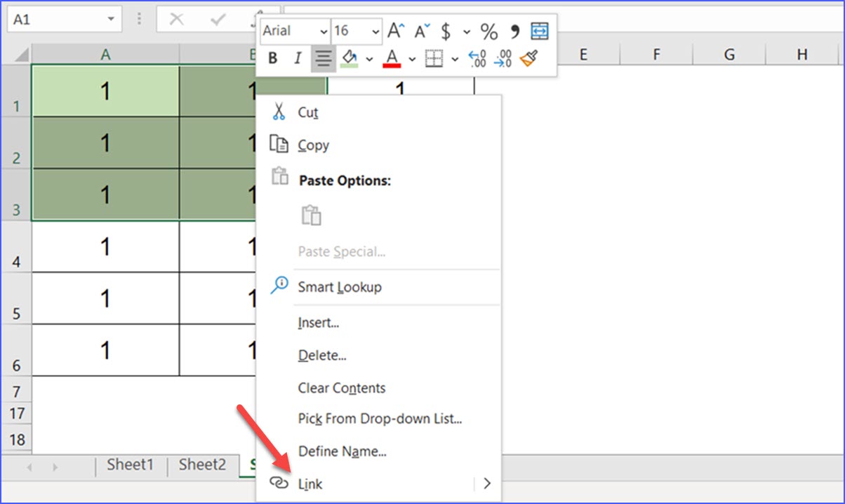Click the Merge and Center icon
Screen dimensions: 845x504
539,31
